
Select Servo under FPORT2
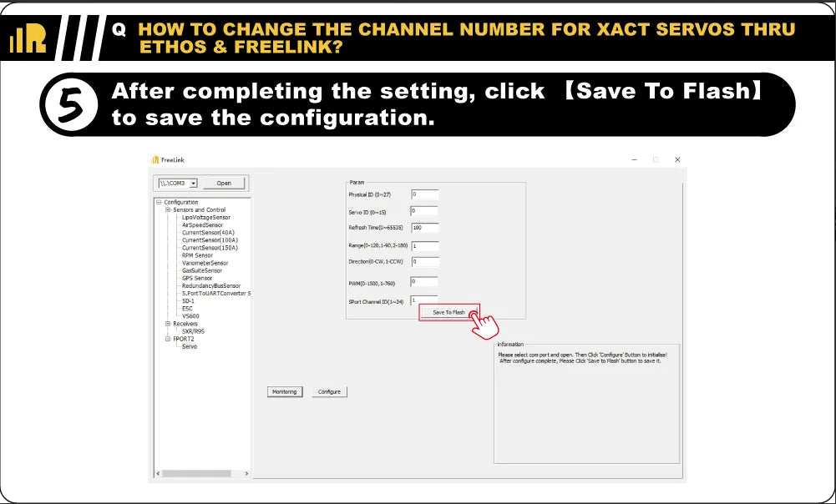[x=190, y=346]
